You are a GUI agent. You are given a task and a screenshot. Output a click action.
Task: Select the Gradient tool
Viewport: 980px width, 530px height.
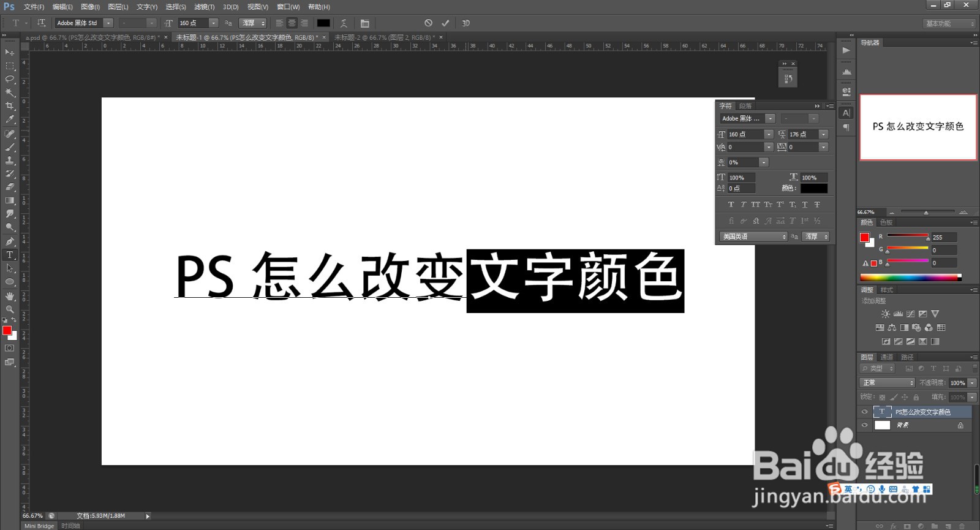point(10,200)
